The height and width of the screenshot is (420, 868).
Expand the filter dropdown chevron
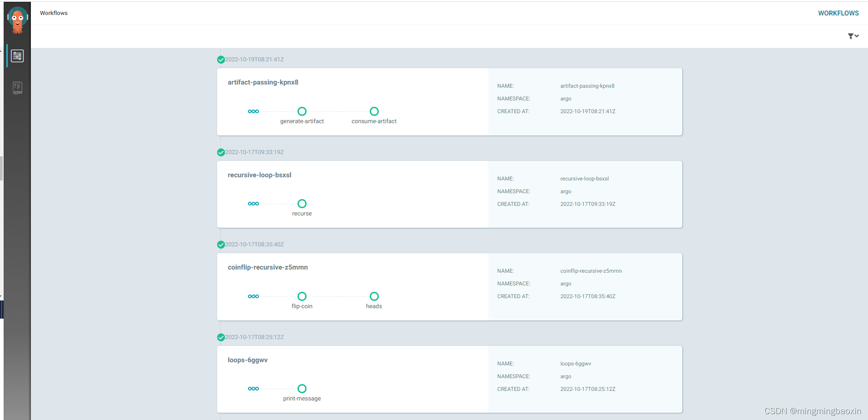tap(857, 36)
